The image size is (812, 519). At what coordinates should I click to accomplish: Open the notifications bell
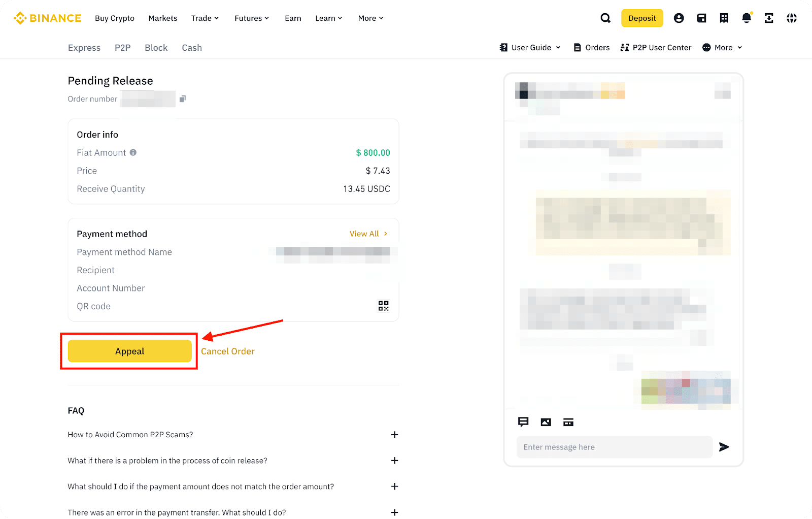pos(747,18)
